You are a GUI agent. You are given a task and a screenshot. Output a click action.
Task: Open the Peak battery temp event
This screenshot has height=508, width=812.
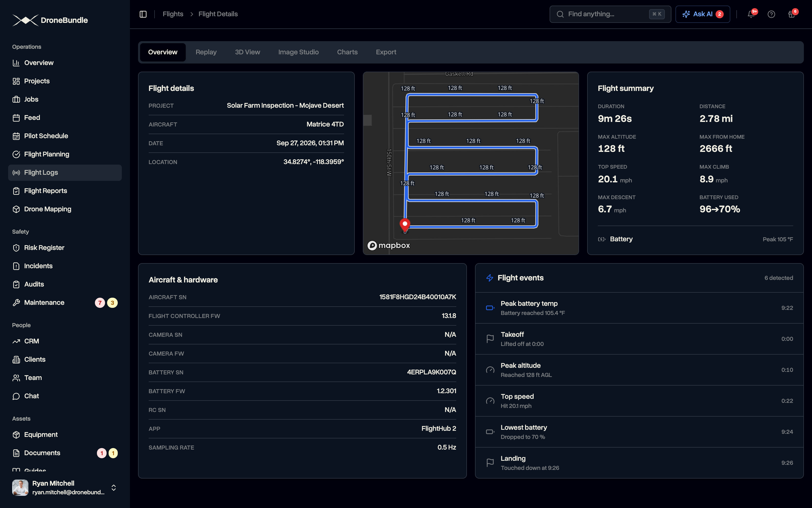pyautogui.click(x=639, y=308)
